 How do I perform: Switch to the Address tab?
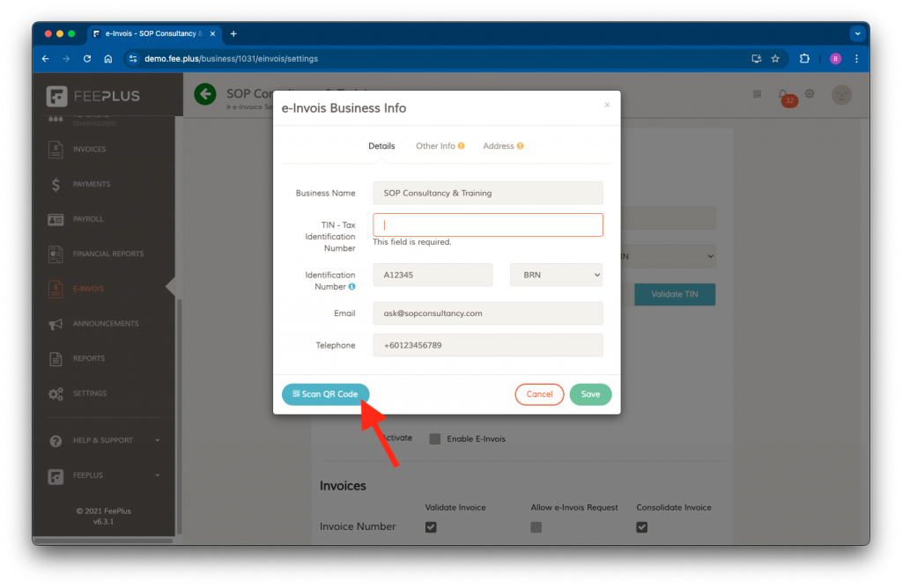(x=502, y=146)
